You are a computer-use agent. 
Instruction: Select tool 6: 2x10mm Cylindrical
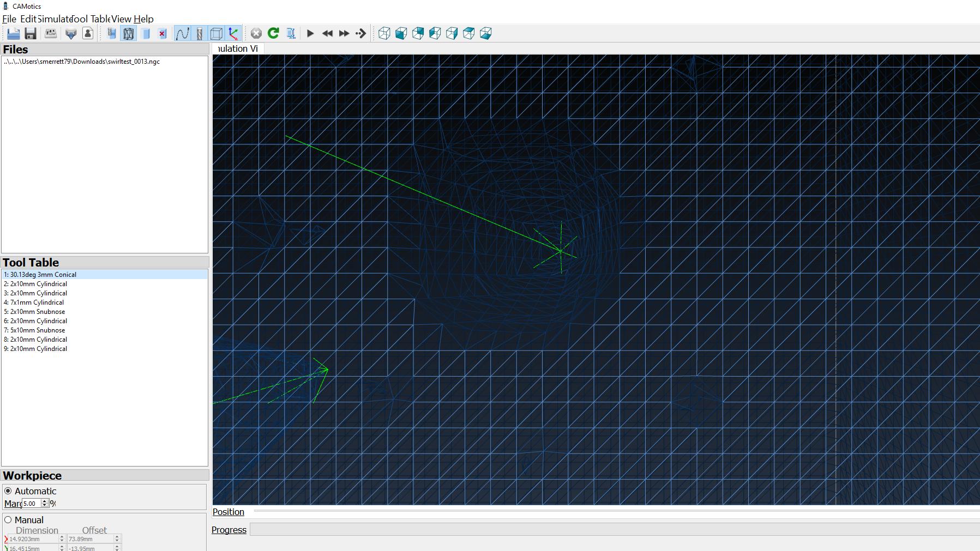105,321
